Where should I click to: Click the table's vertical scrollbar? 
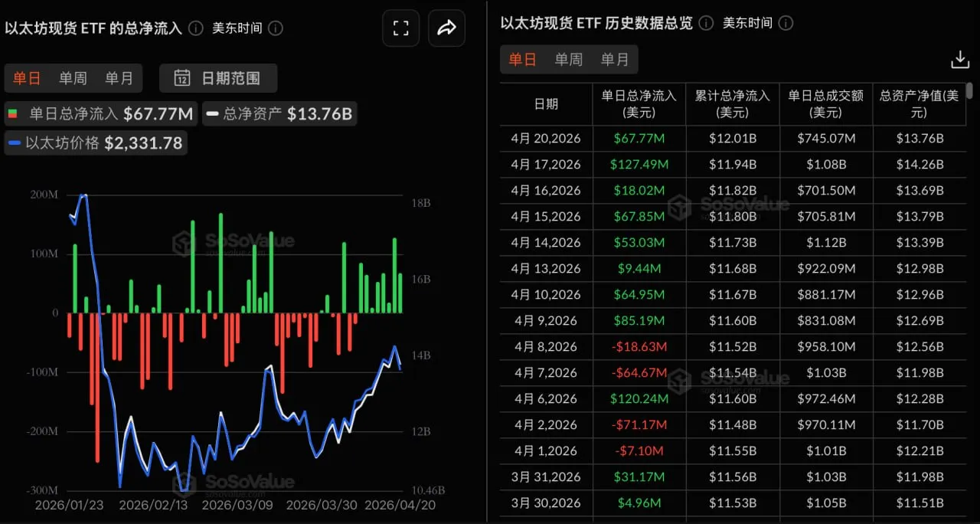[971, 91]
